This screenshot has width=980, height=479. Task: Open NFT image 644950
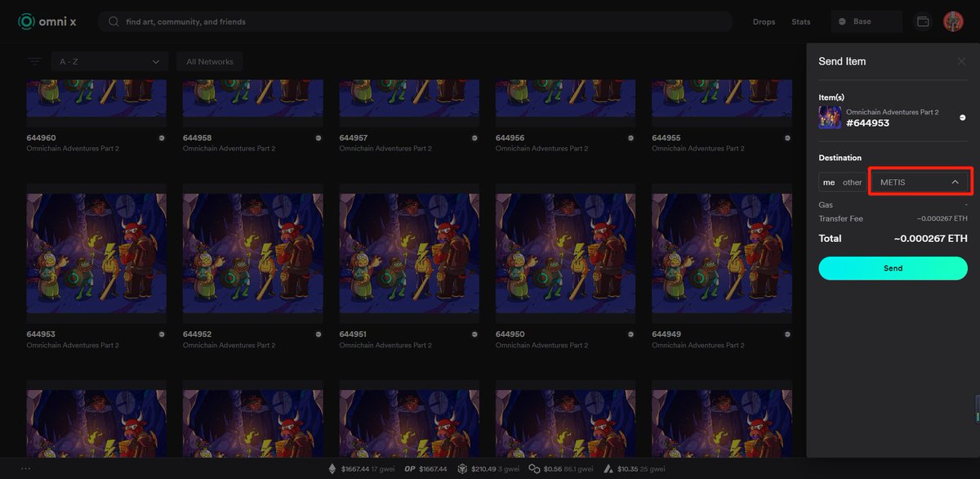coord(566,253)
